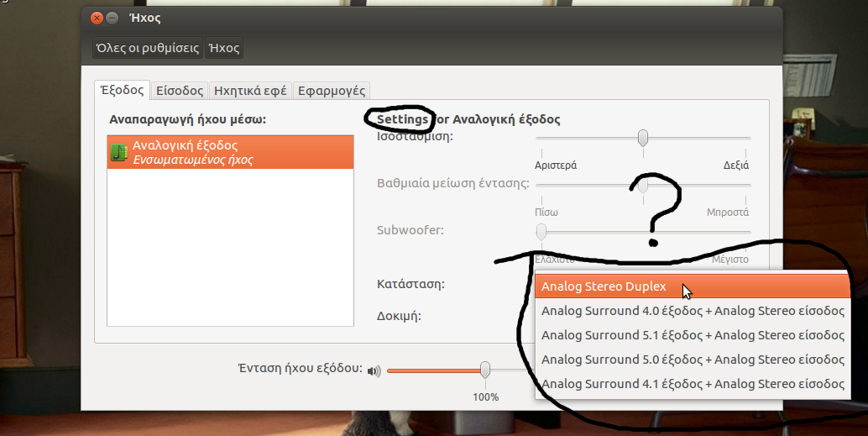Screen dimensions: 868x436
Task: Select Analog Stereo Duplex profile
Action: [693, 286]
